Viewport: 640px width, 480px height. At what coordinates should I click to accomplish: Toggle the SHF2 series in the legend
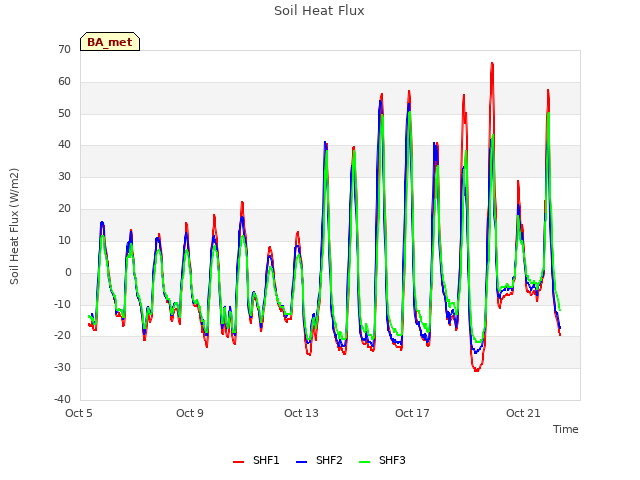coord(319,460)
